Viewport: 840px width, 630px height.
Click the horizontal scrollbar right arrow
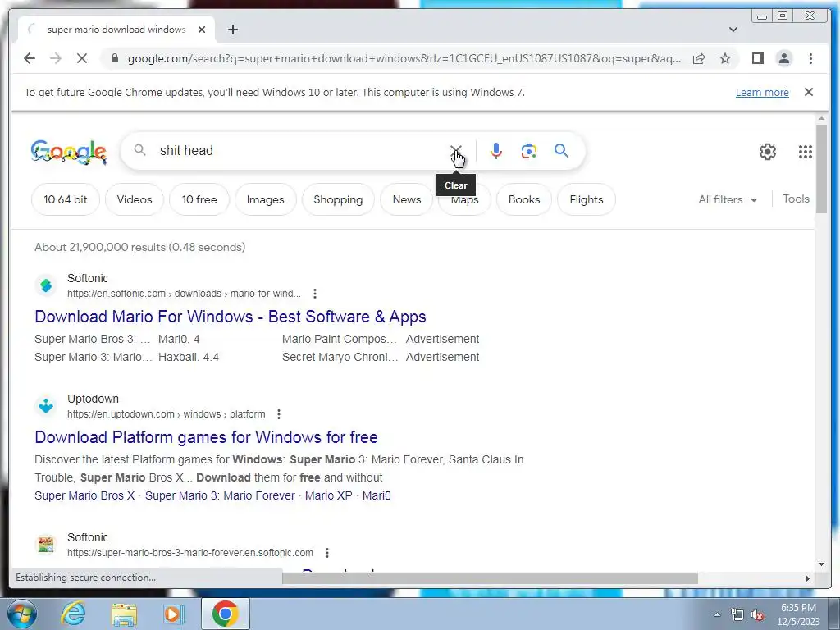tap(808, 578)
